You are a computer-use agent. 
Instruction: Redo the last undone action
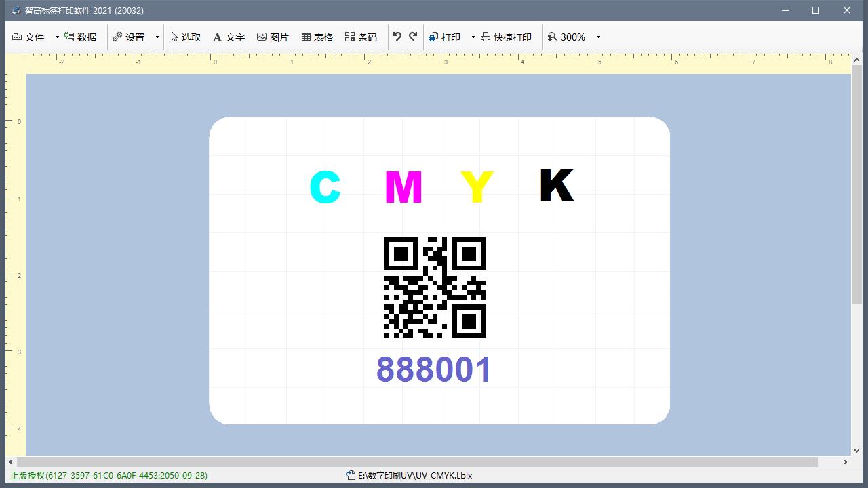(413, 37)
